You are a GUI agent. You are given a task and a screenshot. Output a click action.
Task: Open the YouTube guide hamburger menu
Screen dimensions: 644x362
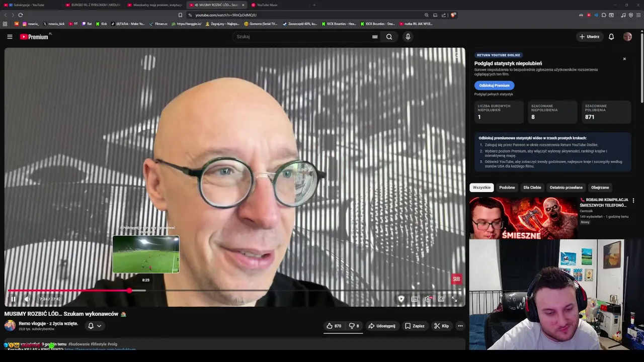pyautogui.click(x=10, y=37)
